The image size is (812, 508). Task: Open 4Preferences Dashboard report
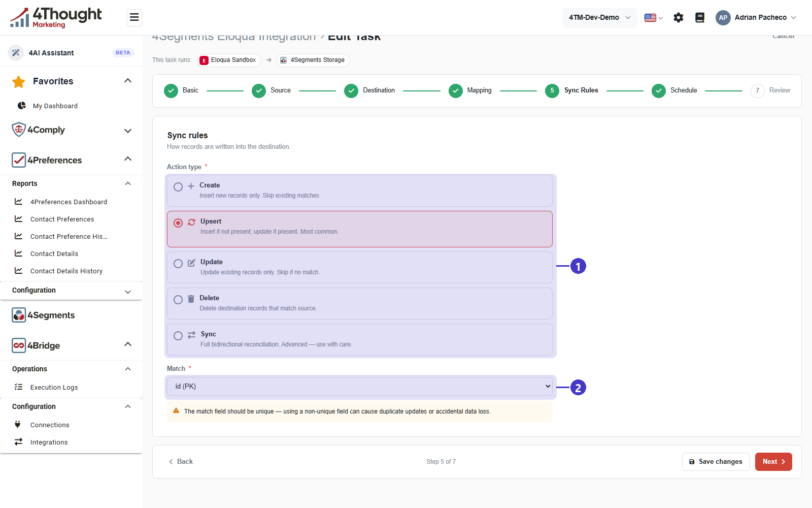(69, 202)
